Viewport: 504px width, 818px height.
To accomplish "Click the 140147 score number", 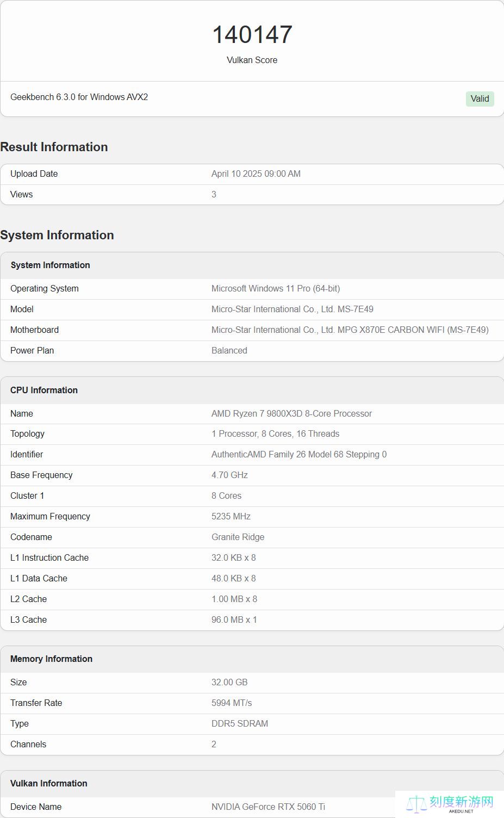I will [x=252, y=35].
